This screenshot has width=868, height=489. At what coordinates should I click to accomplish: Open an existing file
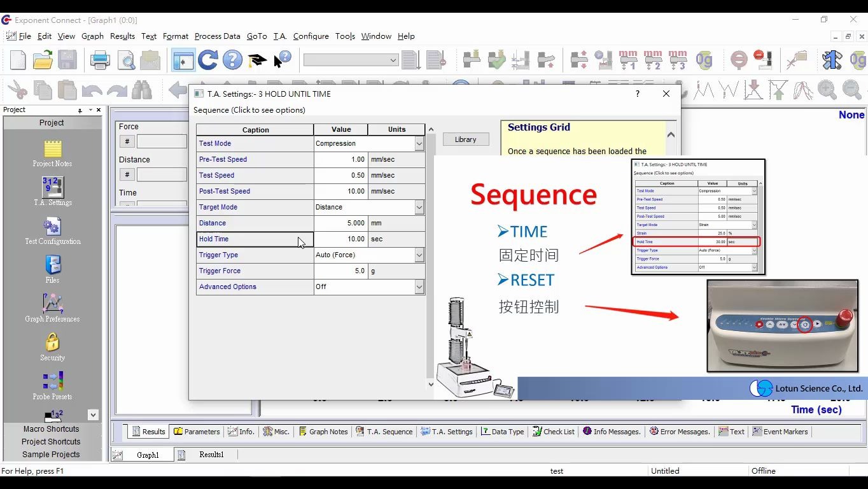(x=42, y=59)
